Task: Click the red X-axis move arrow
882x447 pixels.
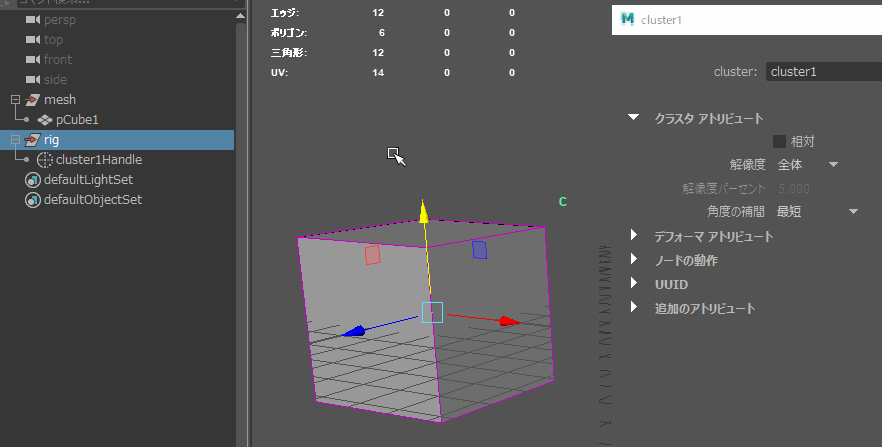Action: (510, 321)
